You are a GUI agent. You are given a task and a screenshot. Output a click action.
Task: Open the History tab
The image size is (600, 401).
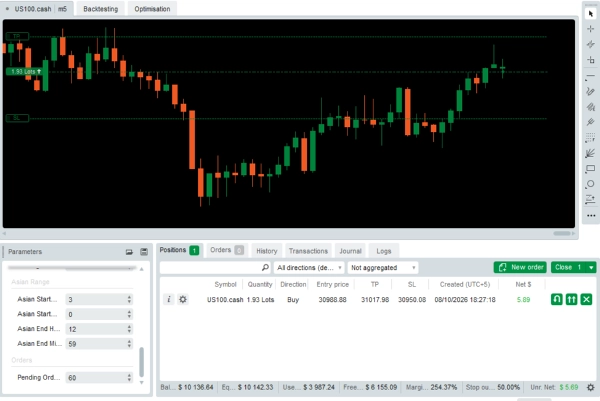click(267, 251)
